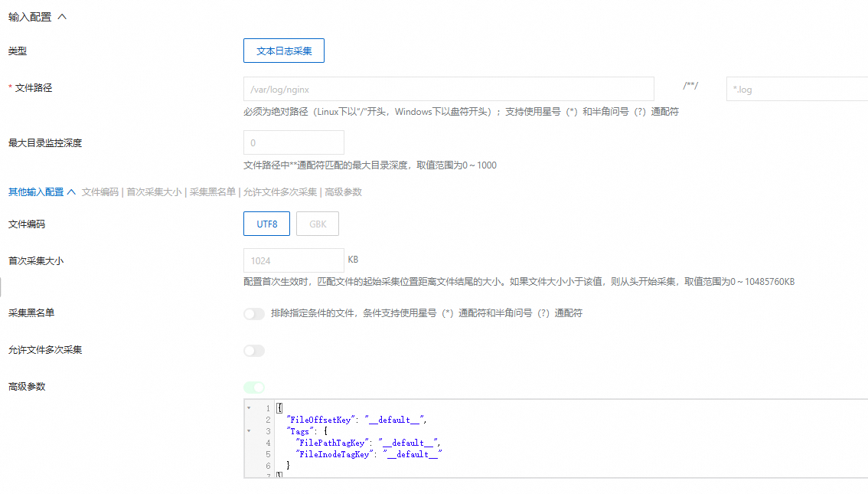Screen dimensions: 868x494
Task: Select GBK file encoding
Action: [318, 224]
